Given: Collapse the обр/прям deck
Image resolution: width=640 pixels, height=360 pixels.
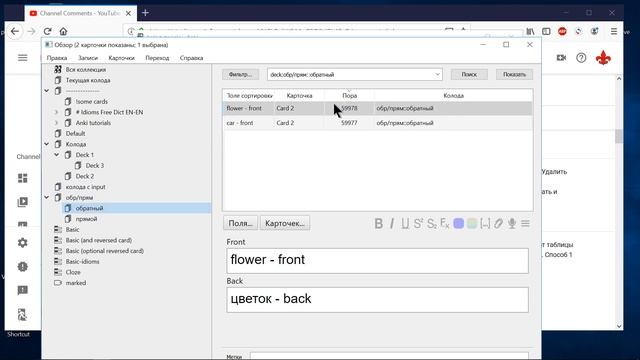Looking at the screenshot, I should pyautogui.click(x=47, y=198).
